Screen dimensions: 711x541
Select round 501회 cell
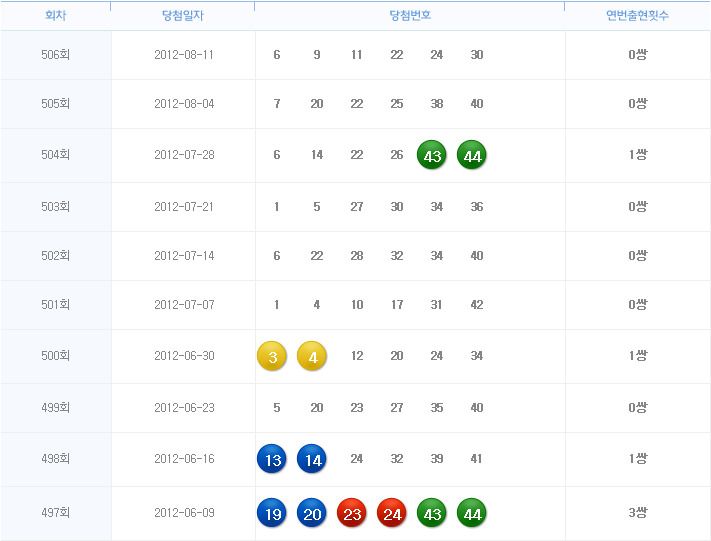pos(55,305)
